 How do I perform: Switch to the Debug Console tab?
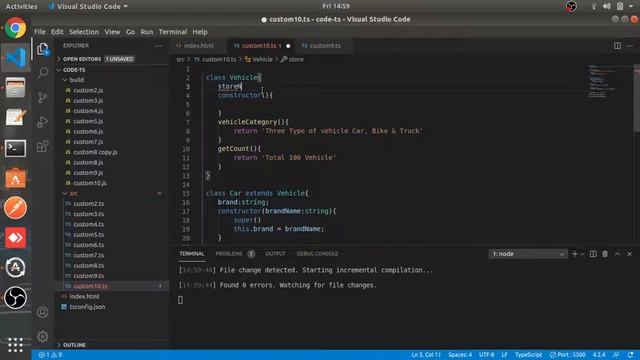(x=317, y=254)
